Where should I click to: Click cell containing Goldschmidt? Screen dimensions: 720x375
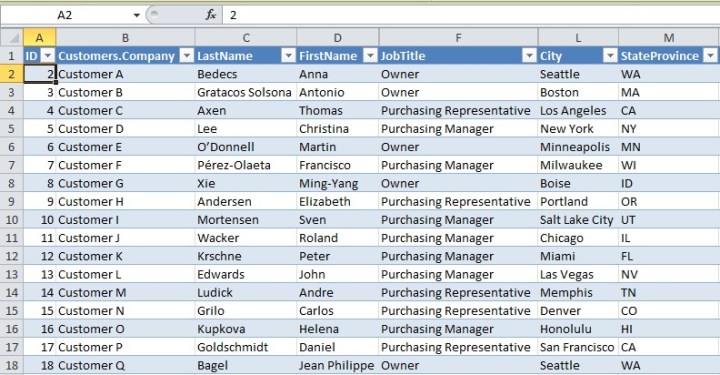(246, 347)
